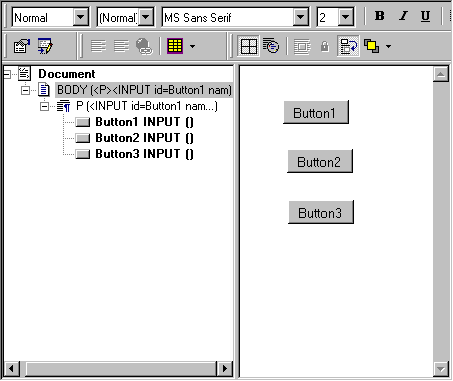Image resolution: width=453 pixels, height=381 pixels.
Task: Toggle the visible borders grid button
Action: pyautogui.click(x=249, y=46)
